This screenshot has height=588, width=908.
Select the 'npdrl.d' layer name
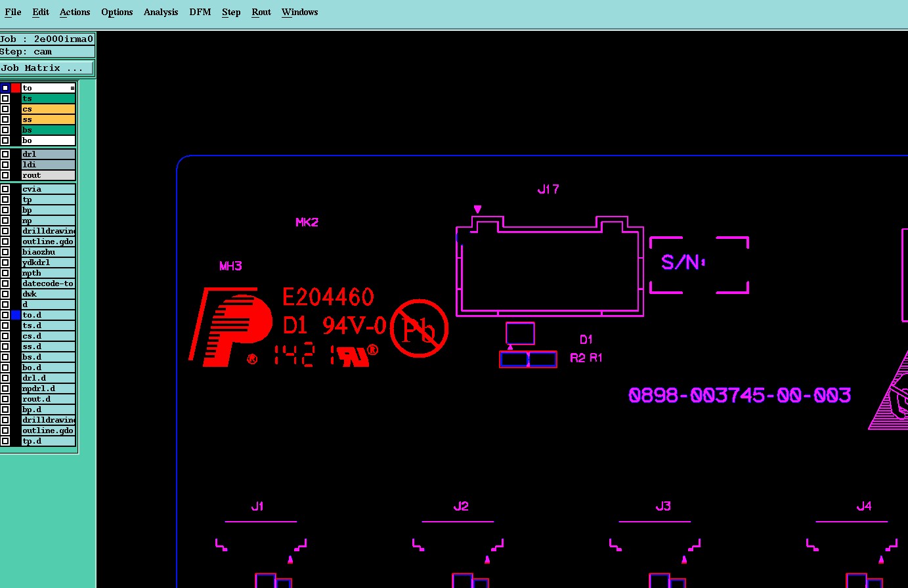[x=49, y=388]
